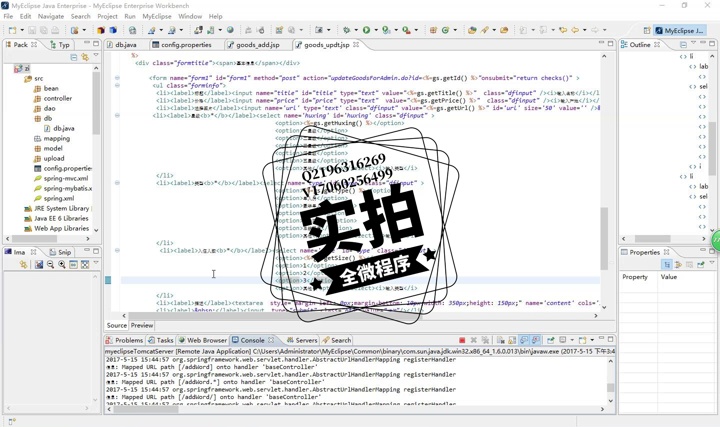Click the Open Type folder icon

tap(472, 30)
